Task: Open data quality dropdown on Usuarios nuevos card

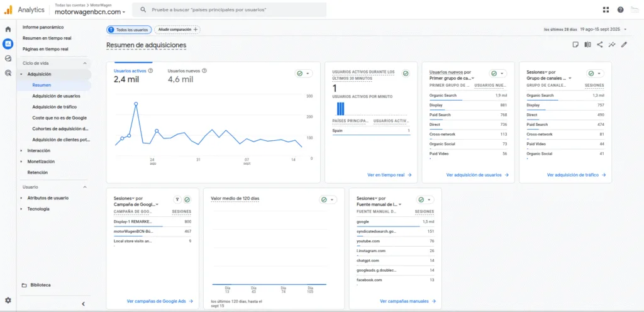Action: point(498,74)
